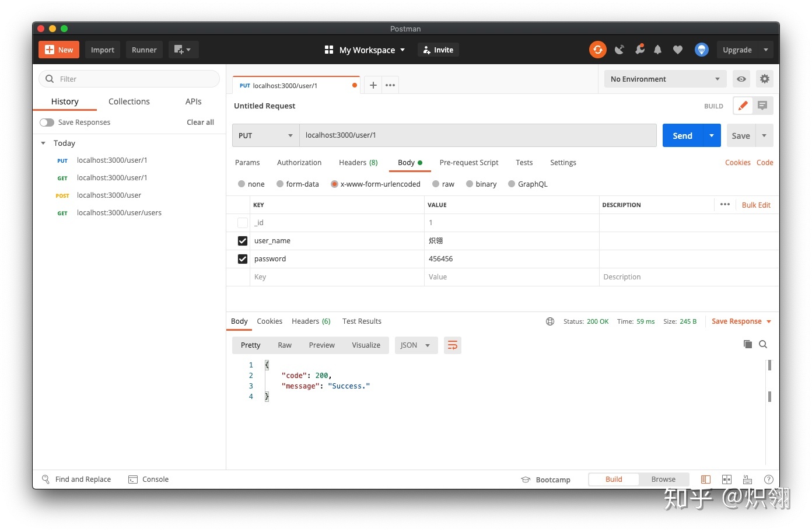Open column options three-dots in table header
The image size is (812, 532).
(x=724, y=204)
